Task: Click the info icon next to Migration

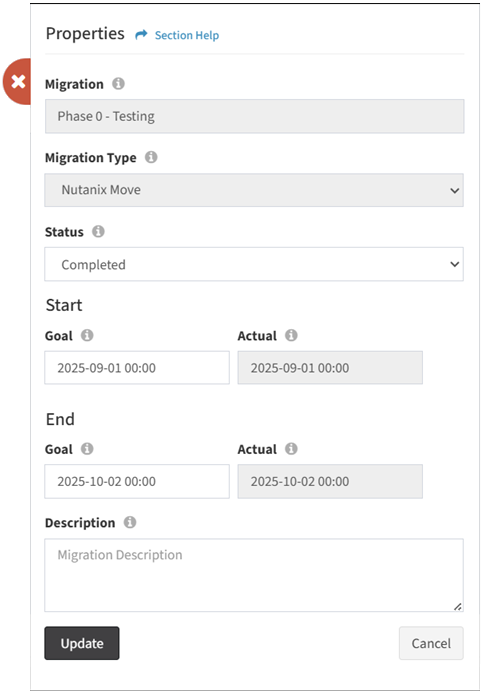Action: (x=118, y=84)
